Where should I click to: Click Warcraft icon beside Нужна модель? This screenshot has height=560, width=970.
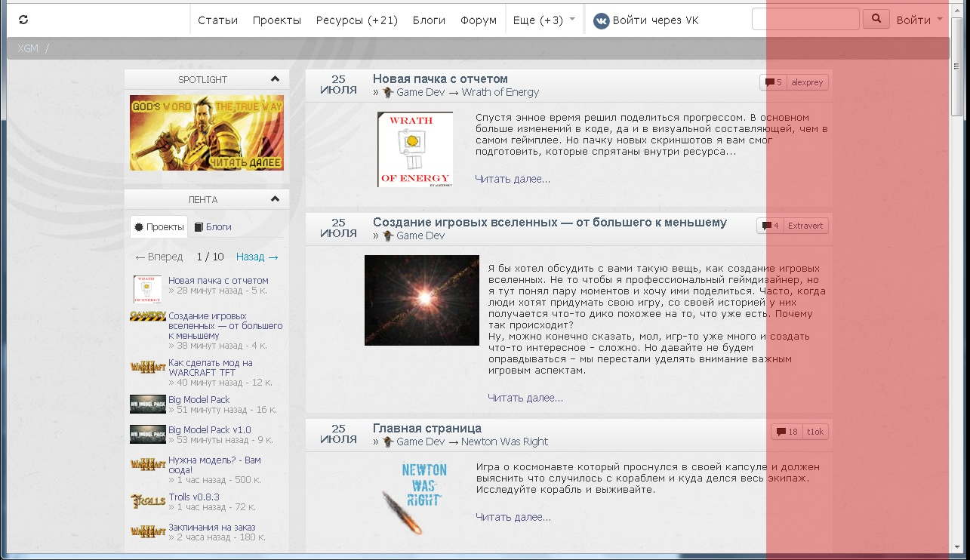coord(147,464)
